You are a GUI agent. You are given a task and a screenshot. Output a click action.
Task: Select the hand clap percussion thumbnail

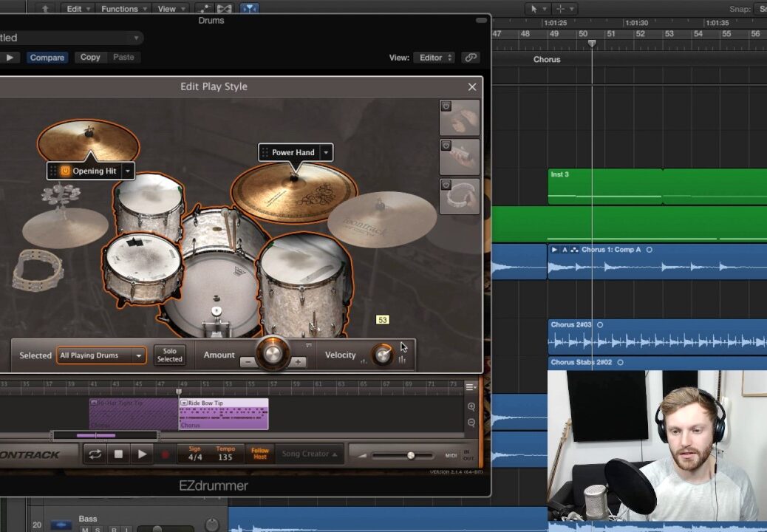(460, 117)
